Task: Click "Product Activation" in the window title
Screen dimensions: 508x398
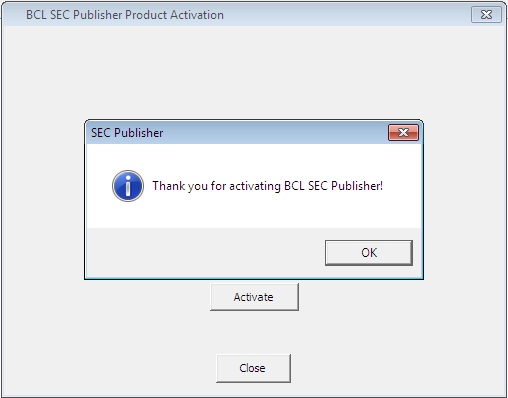Action: coord(174,15)
